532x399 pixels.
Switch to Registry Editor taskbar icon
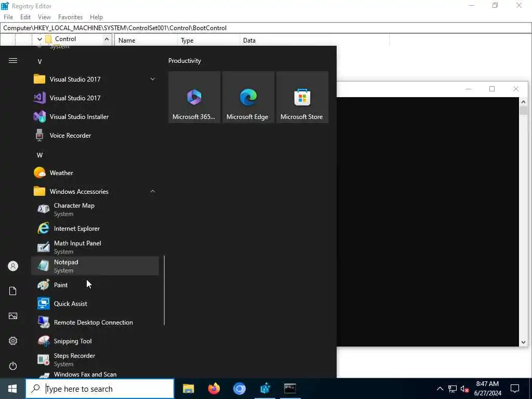(264, 389)
